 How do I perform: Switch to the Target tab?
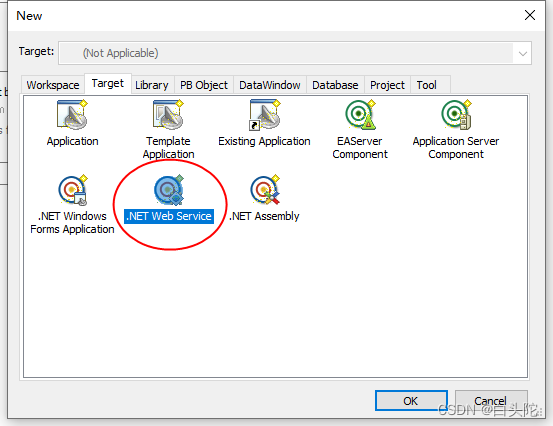point(108,84)
